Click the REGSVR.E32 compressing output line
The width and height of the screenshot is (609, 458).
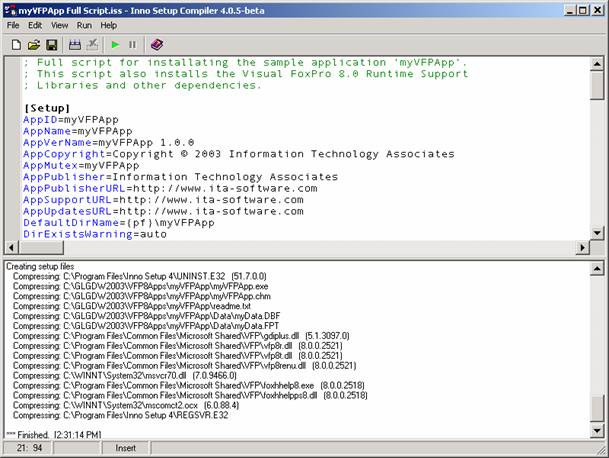120,415
